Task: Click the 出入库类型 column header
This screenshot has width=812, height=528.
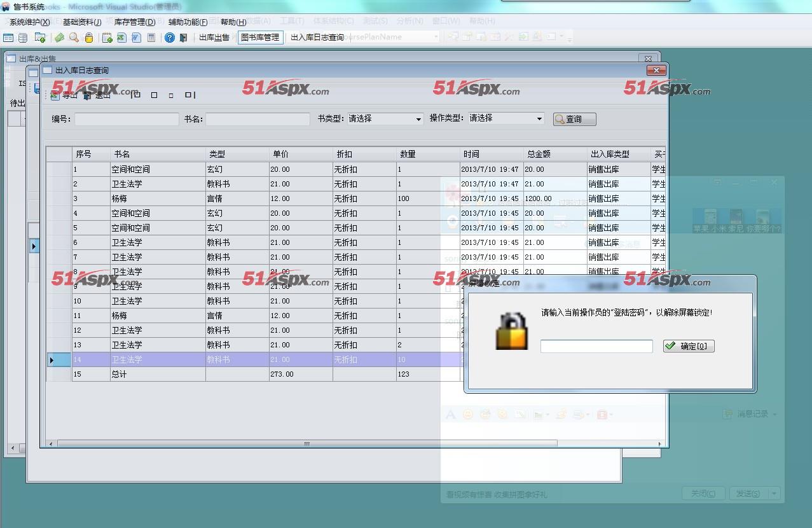Action: [x=619, y=155]
